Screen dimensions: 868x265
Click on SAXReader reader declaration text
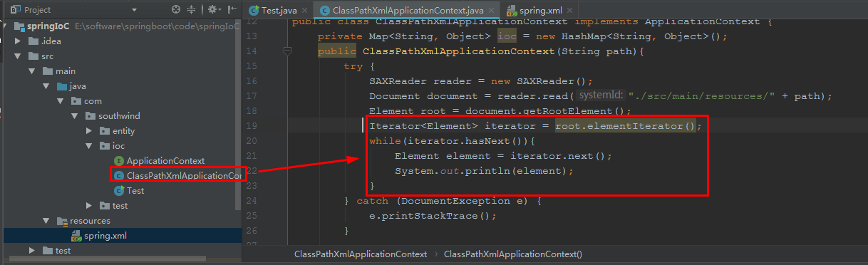pyautogui.click(x=481, y=81)
